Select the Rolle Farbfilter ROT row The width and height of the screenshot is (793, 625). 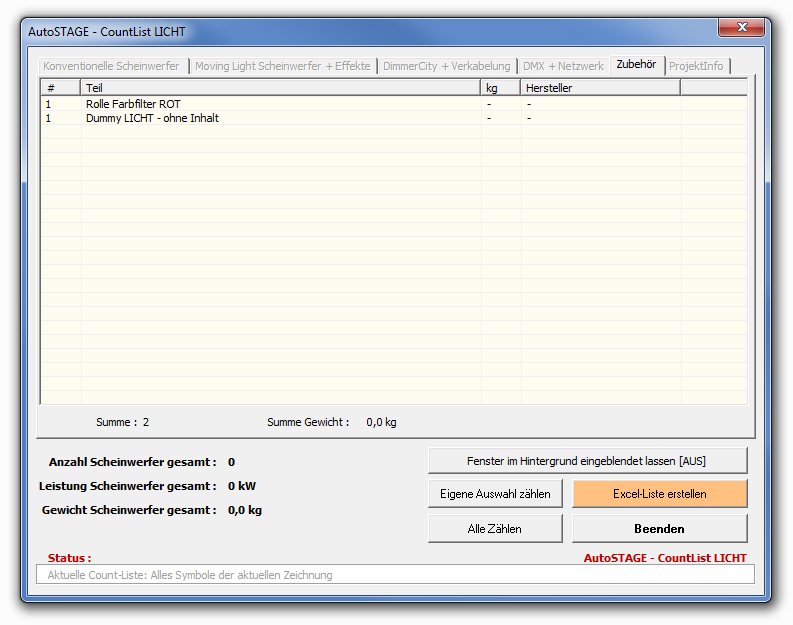point(133,104)
